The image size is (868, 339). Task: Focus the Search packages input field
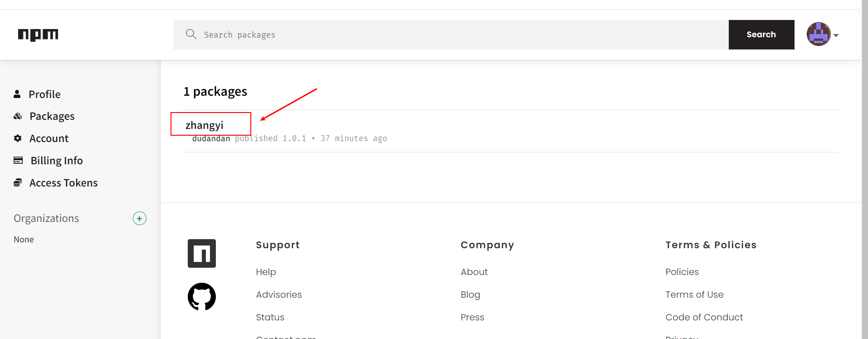point(451,34)
